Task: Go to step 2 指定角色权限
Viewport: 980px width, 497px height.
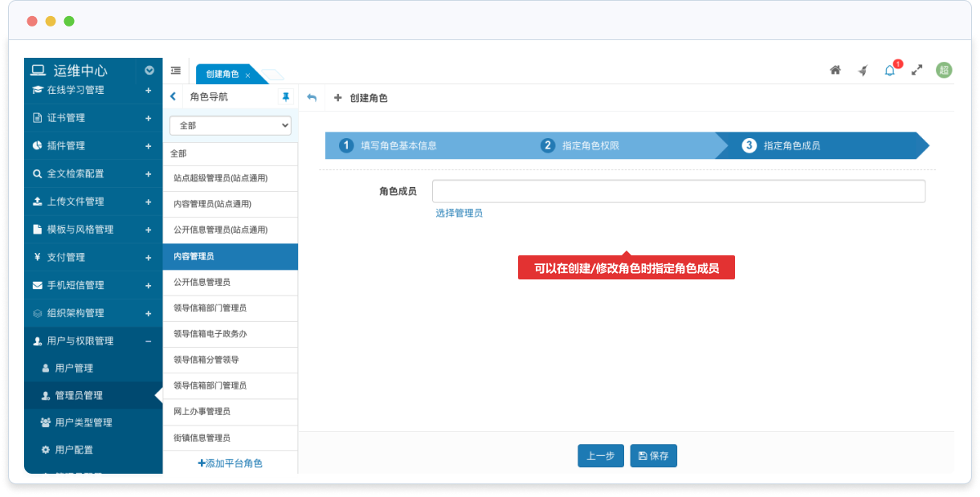Action: click(x=590, y=146)
